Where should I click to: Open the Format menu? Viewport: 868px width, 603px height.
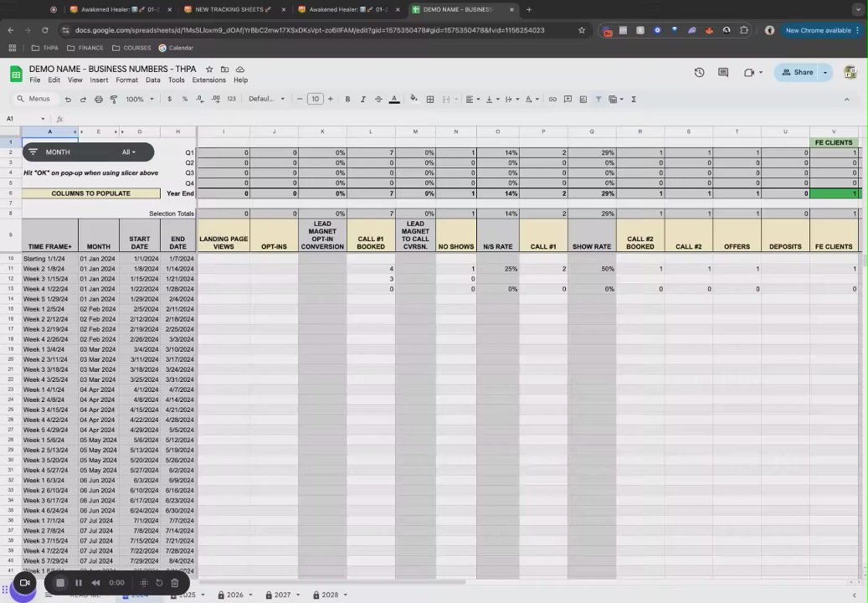pyautogui.click(x=126, y=80)
